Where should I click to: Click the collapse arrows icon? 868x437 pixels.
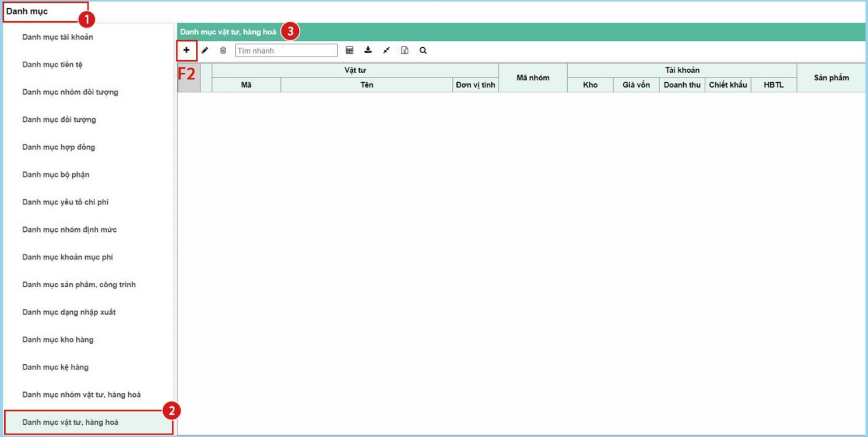(386, 51)
